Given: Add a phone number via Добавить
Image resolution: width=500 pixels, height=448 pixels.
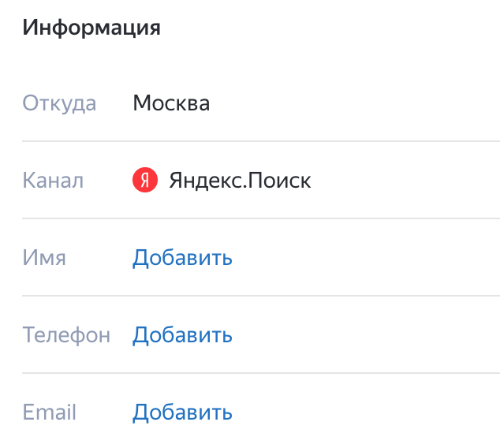Looking at the screenshot, I should point(182,335).
